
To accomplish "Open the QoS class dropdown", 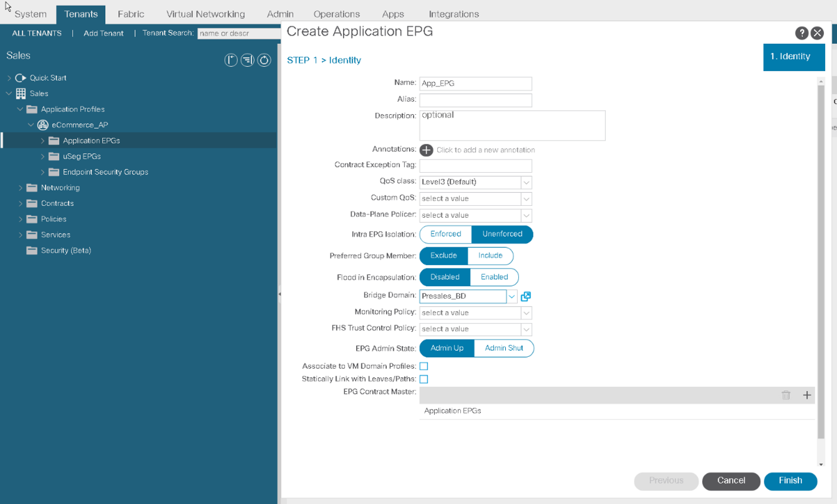I will click(526, 182).
